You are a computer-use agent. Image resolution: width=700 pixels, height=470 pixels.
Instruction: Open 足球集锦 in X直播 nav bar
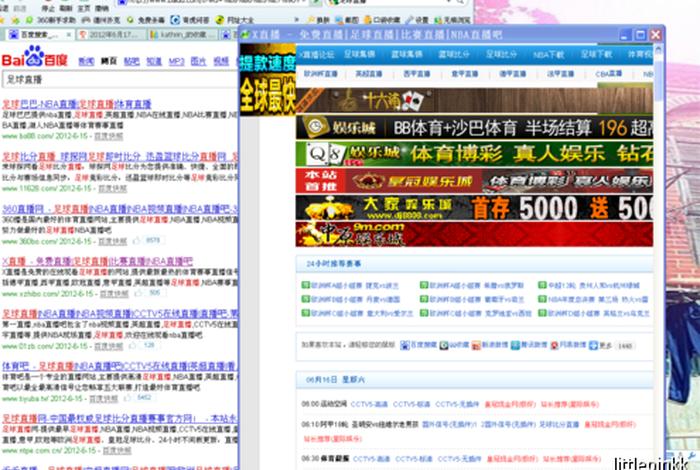[359, 54]
